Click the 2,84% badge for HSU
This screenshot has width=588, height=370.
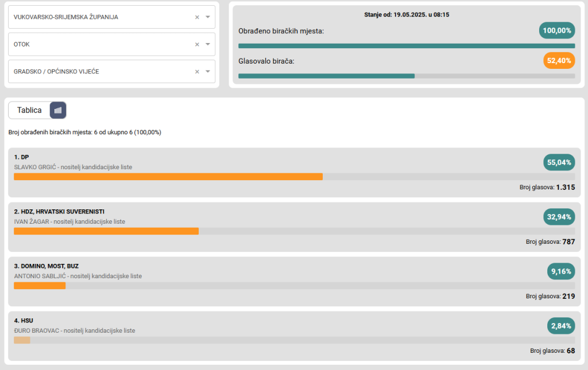pos(561,326)
